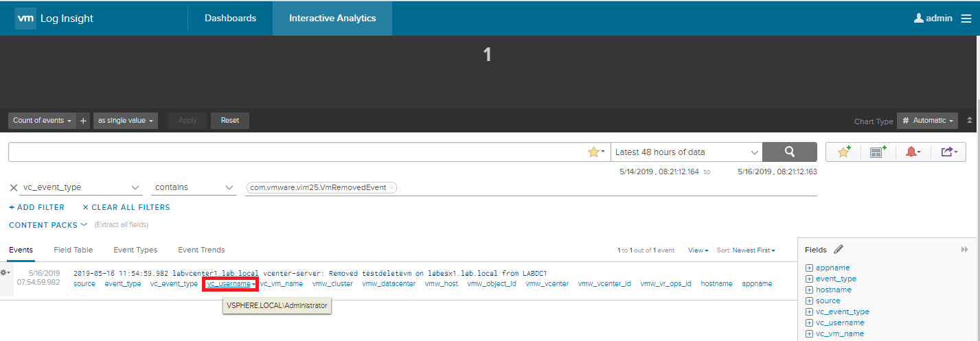Image resolution: width=980 pixels, height=341 pixels.
Task: Expand vc_username in the Fields panel
Action: (810, 322)
